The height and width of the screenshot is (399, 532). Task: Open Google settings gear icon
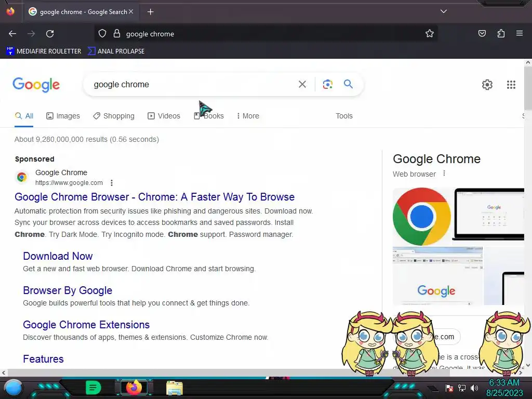(x=487, y=85)
